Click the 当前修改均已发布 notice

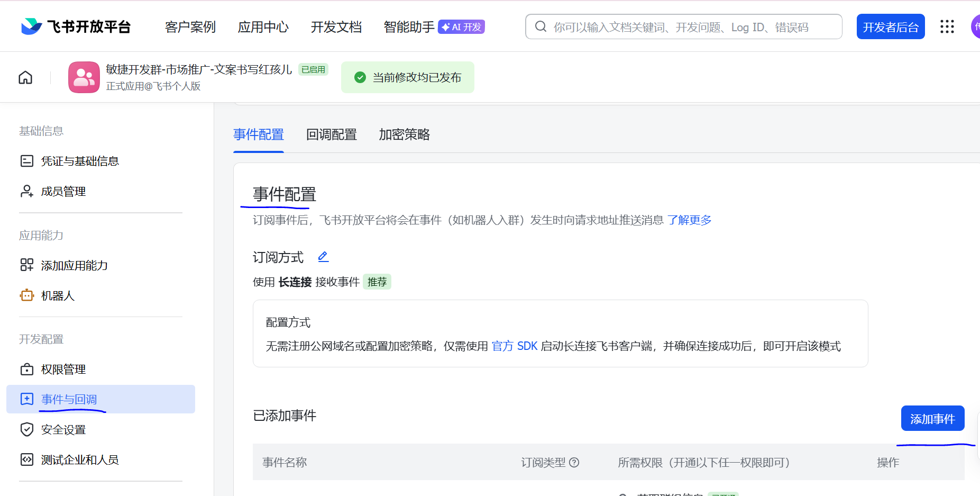point(408,77)
